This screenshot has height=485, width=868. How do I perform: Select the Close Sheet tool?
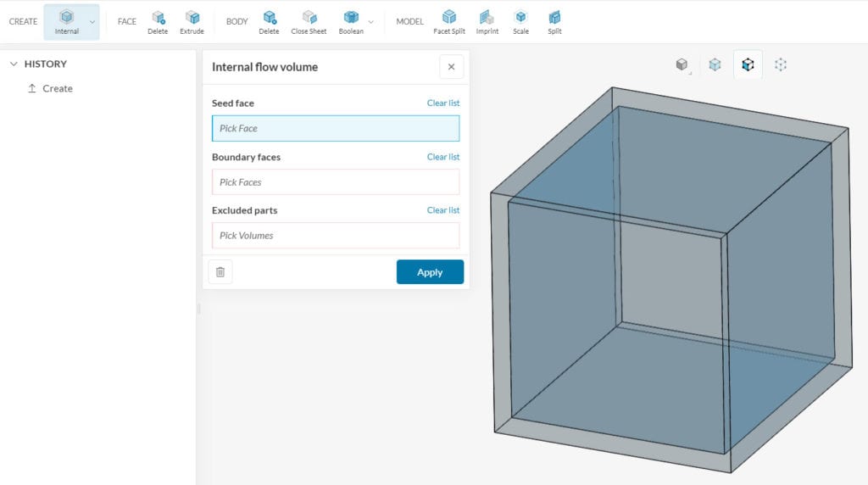[x=309, y=21]
